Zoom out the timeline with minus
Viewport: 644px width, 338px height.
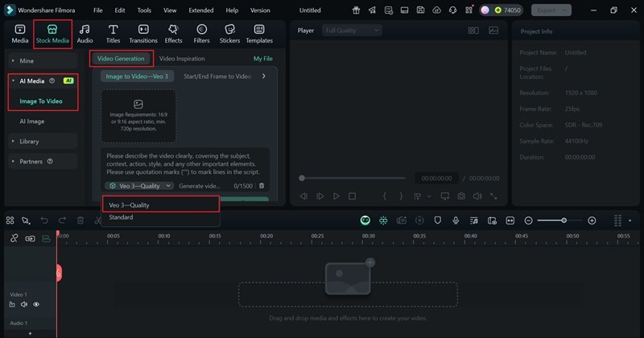pyautogui.click(x=529, y=221)
